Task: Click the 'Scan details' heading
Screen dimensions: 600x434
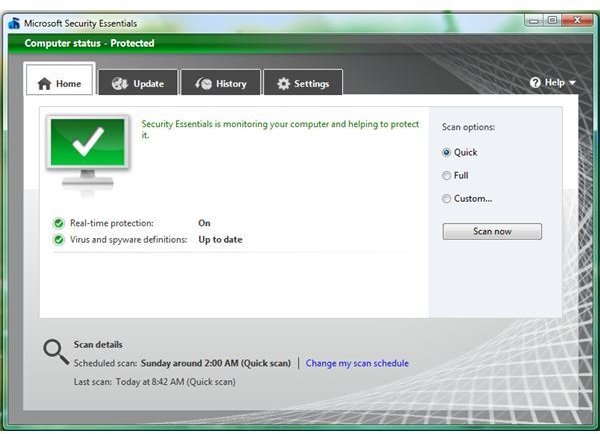Action: pos(98,344)
